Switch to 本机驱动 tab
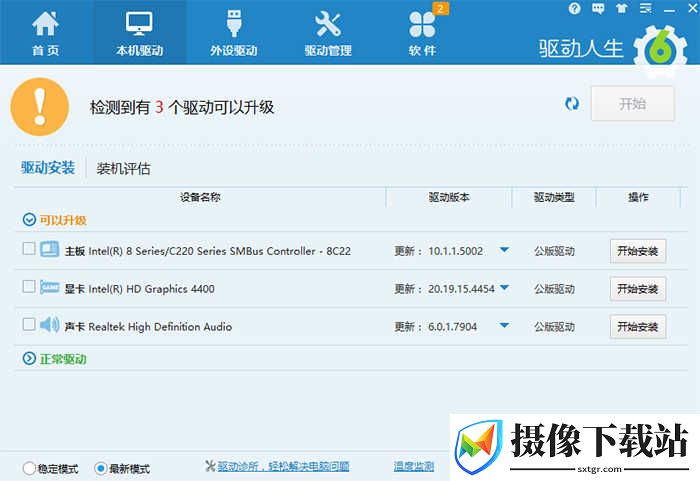The width and height of the screenshot is (700, 481). 139,33
